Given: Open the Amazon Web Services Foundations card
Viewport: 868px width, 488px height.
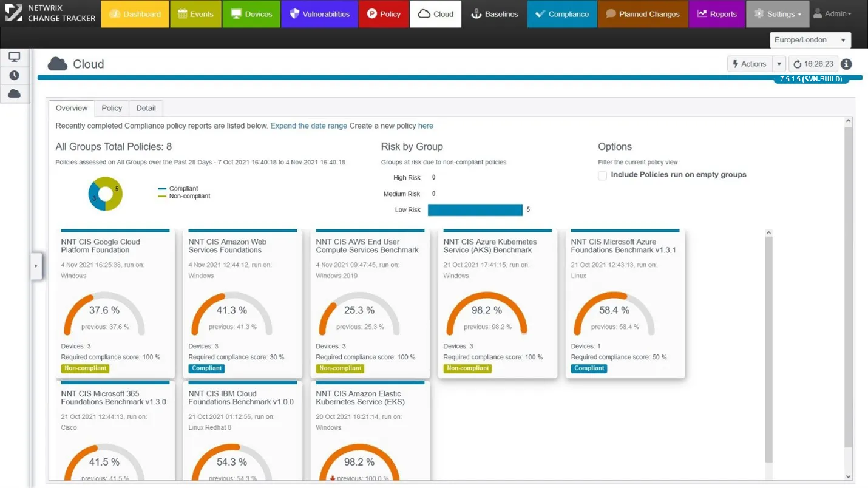Looking at the screenshot, I should pyautogui.click(x=243, y=304).
